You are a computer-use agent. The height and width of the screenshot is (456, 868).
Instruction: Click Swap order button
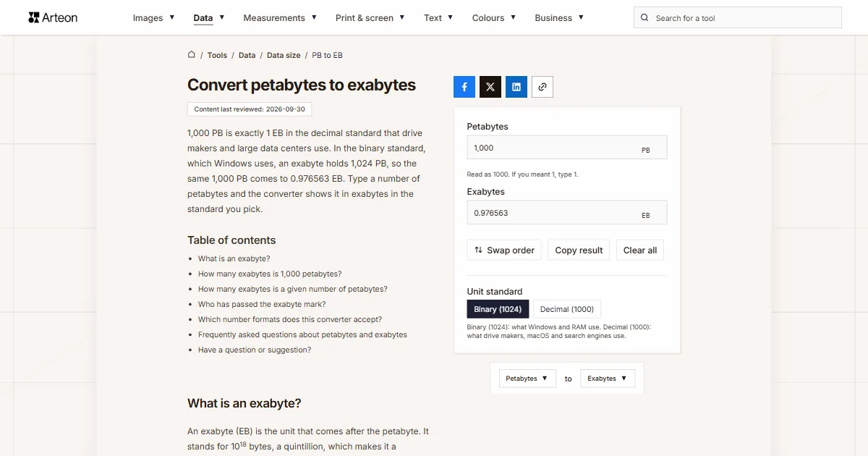[x=505, y=250]
